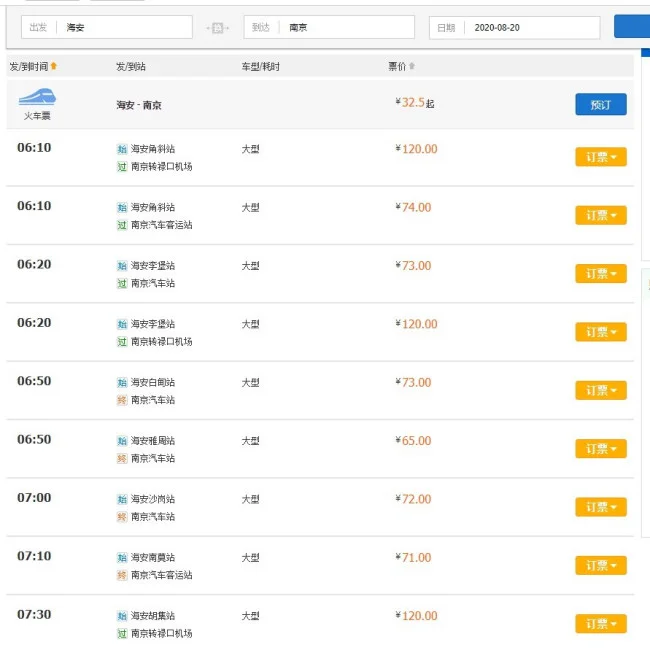This screenshot has height=650, width=650.
Task: Click 过 badge in the 06:20 ¥73.00 row
Action: click(122, 284)
